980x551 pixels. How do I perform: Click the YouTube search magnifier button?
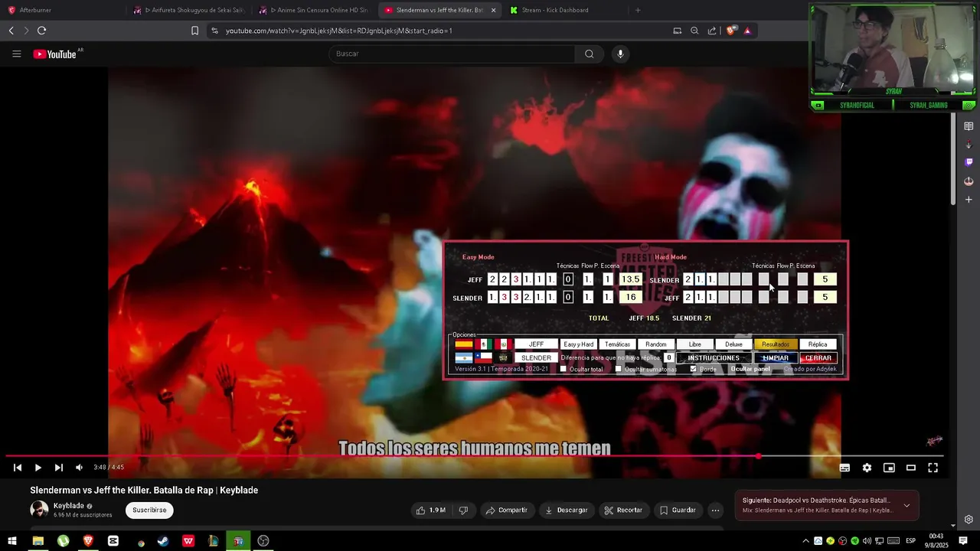[x=589, y=54]
